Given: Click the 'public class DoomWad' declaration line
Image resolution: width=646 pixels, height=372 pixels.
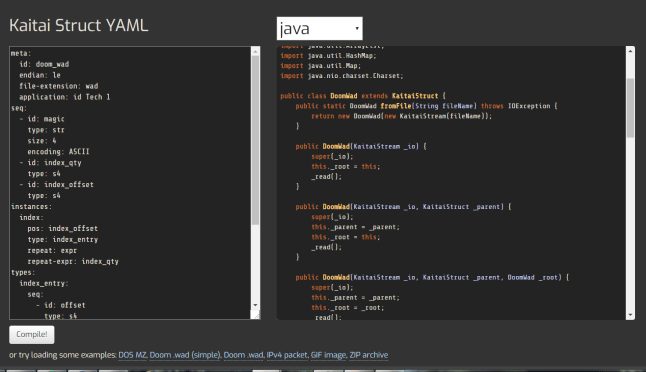Looking at the screenshot, I should (x=363, y=96).
